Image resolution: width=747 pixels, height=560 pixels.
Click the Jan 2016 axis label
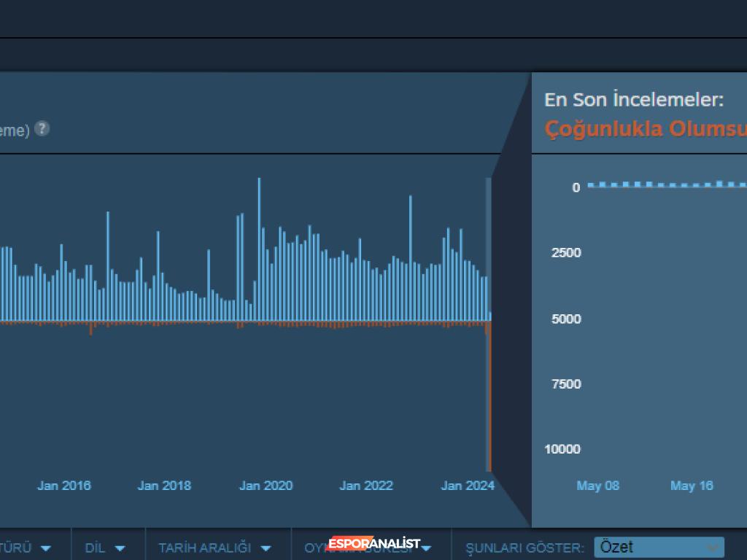point(64,485)
